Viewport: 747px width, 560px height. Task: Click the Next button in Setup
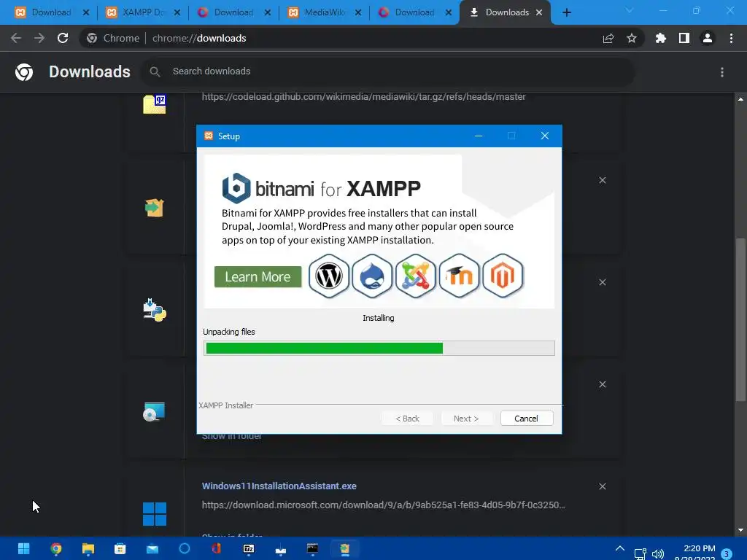click(x=466, y=418)
